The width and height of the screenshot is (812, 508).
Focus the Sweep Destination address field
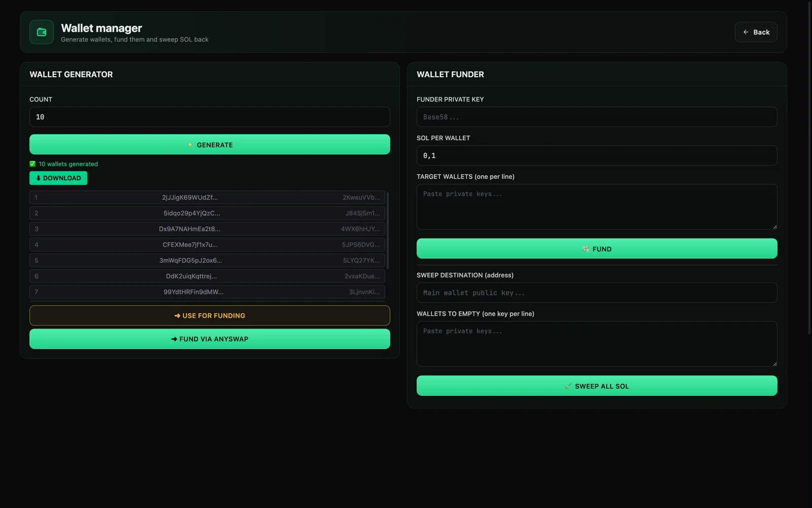click(x=597, y=293)
